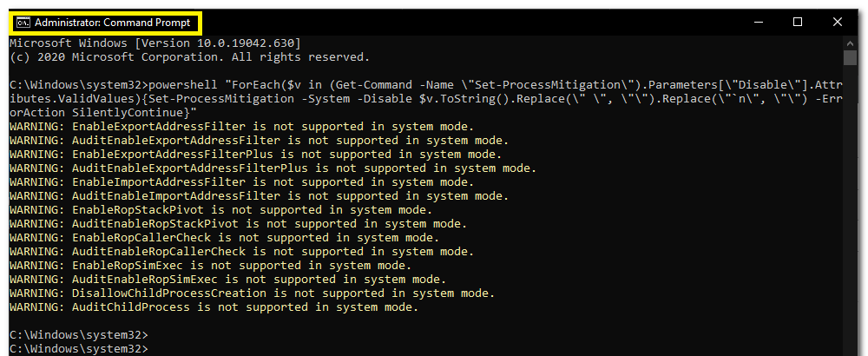Click the Administrator: Command Prompt title text
The height and width of the screenshot is (356, 868).
(112, 23)
